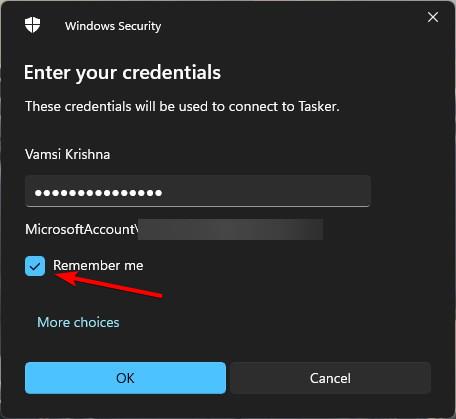Click the blurred account email area

click(230, 229)
